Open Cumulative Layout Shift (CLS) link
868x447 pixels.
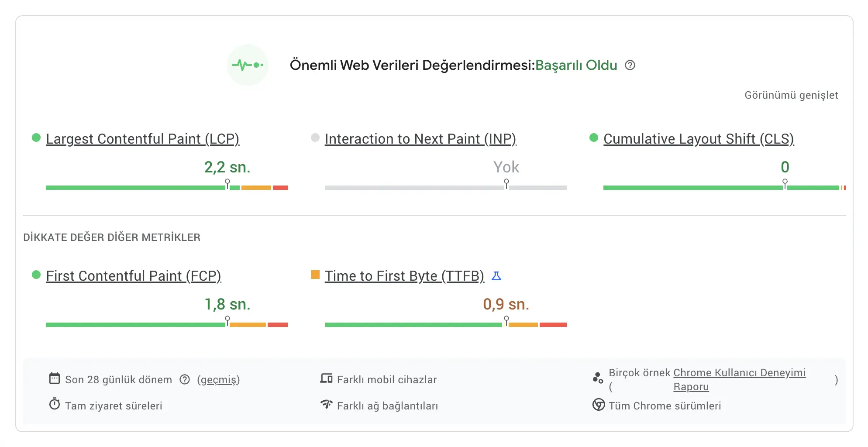[x=698, y=139]
